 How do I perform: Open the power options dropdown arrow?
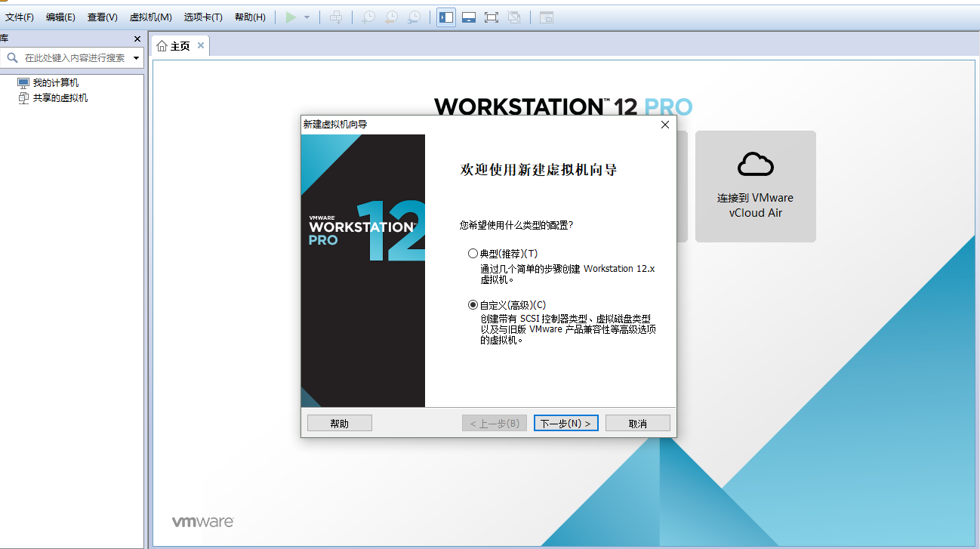[307, 17]
